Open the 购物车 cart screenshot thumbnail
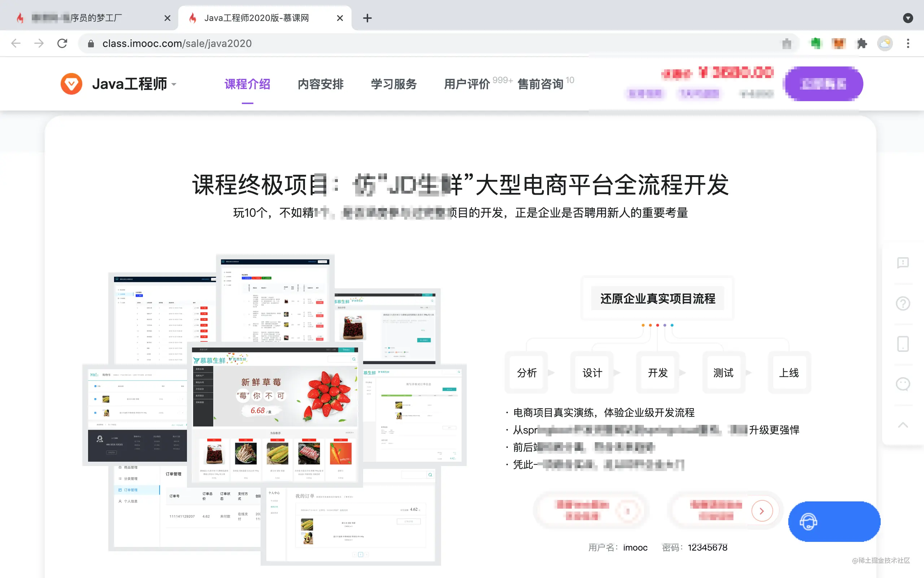Image resolution: width=924 pixels, height=578 pixels. [135, 415]
